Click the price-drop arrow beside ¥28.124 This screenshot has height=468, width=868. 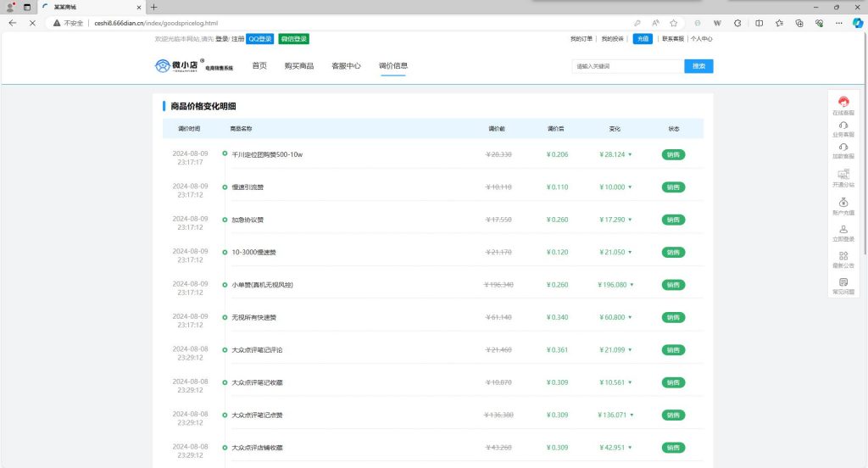(631, 155)
